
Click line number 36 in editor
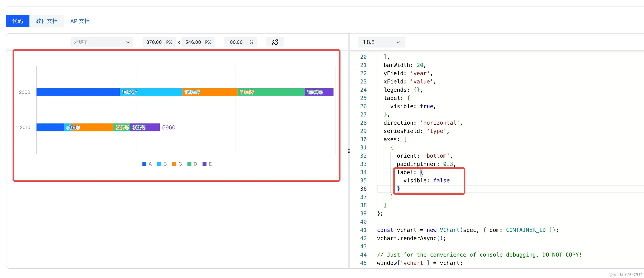point(363,189)
